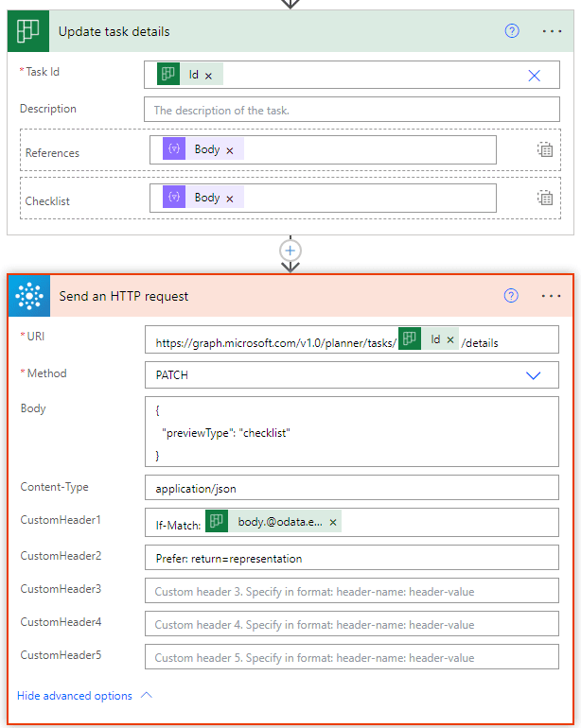Click Hide advanced options link

(75, 696)
